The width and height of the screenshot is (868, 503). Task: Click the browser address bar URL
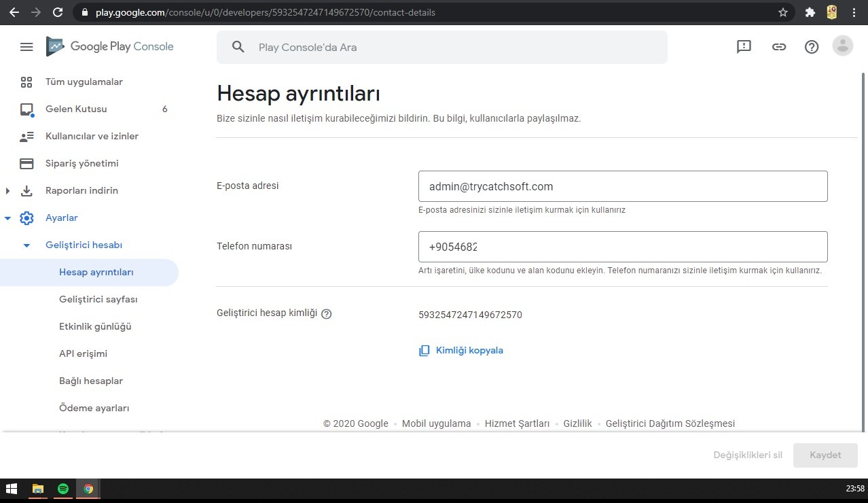coord(266,12)
